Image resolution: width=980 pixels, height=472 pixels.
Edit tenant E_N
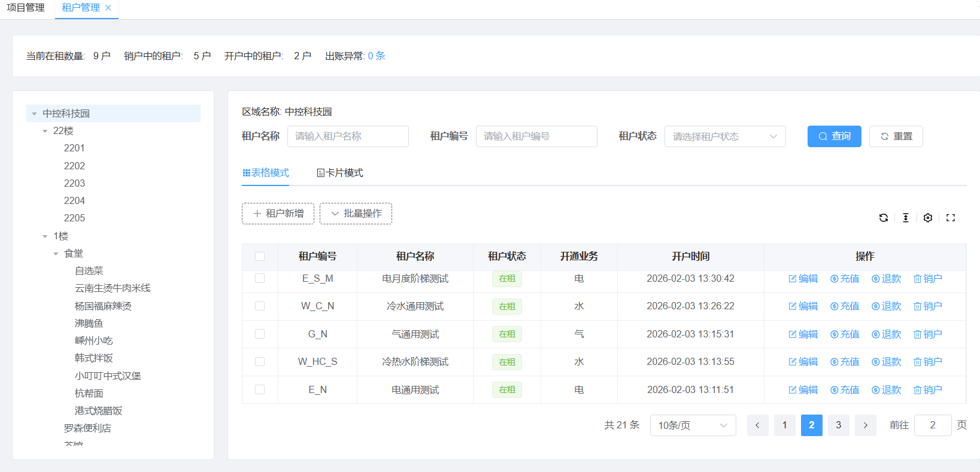pyautogui.click(x=803, y=390)
